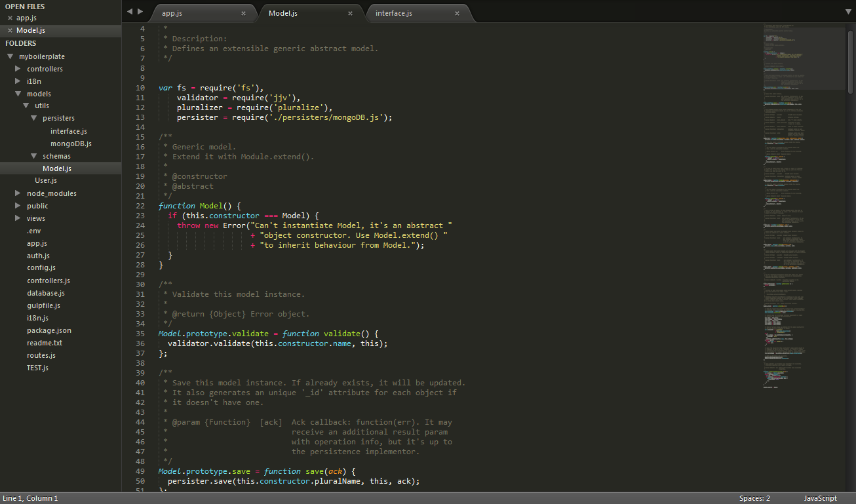Click line number 35 in gutter
Viewport: 856px width, 504px height.
(x=140, y=334)
